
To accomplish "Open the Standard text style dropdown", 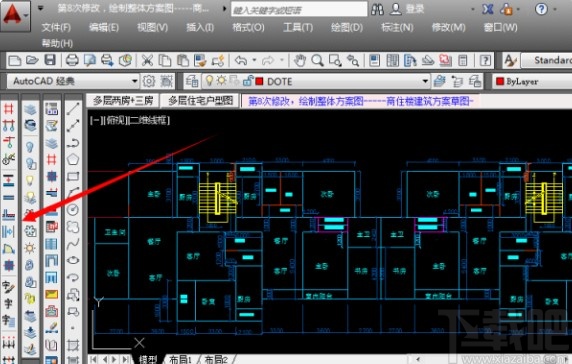I will point(546,60).
